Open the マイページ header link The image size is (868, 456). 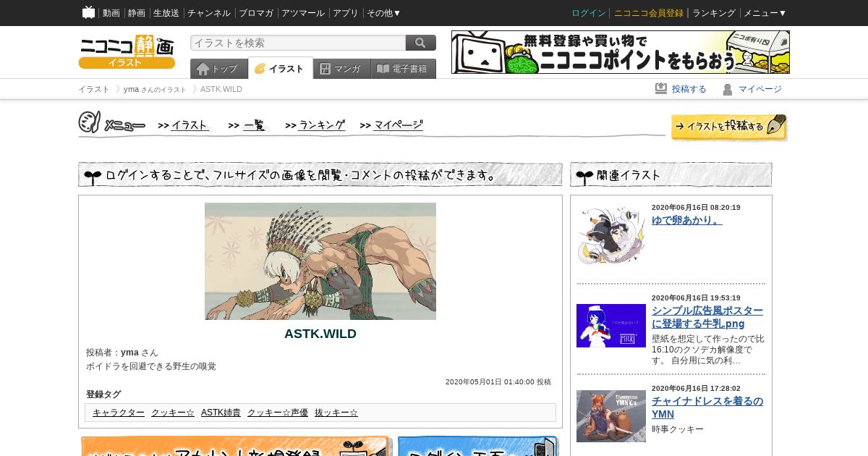760,89
